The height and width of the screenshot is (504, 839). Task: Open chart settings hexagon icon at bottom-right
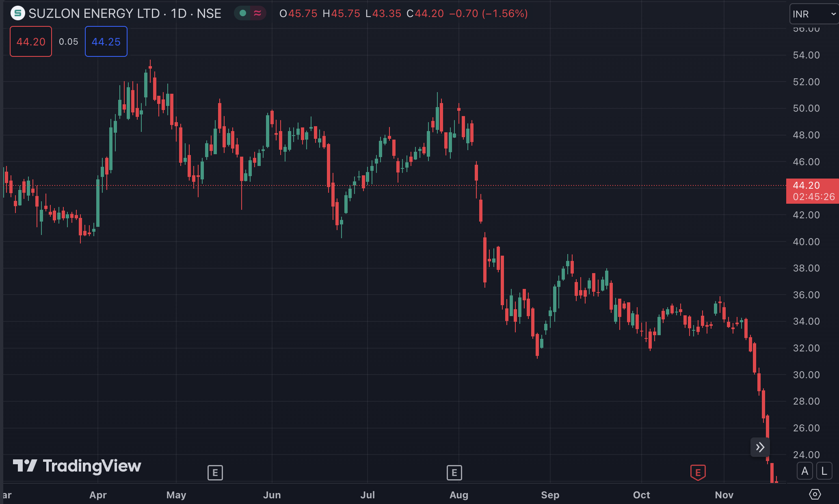point(815,494)
